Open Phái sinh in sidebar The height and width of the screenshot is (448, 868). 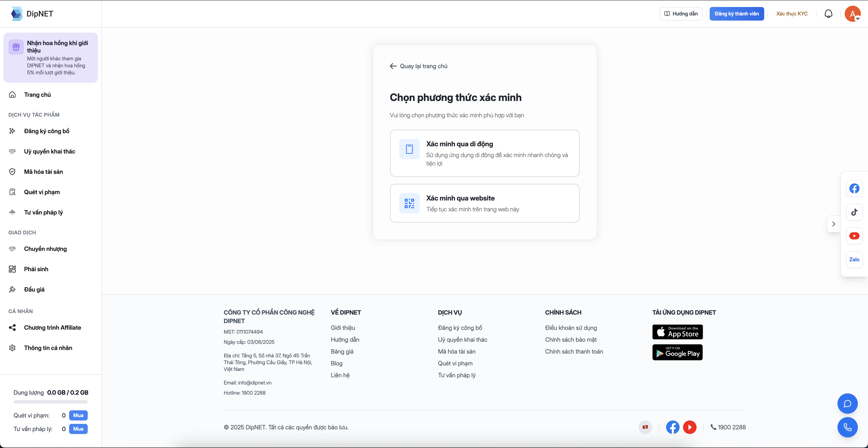point(51,269)
